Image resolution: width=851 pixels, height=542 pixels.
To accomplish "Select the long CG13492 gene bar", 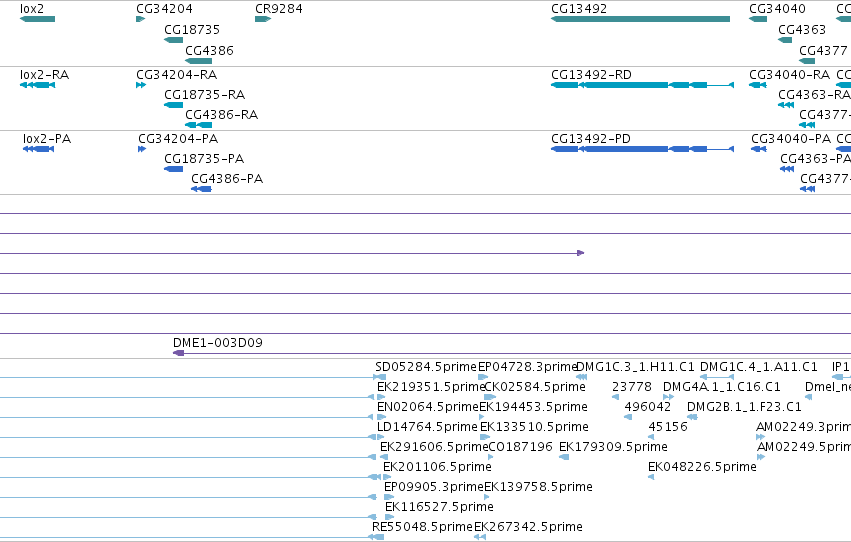I will [640, 19].
